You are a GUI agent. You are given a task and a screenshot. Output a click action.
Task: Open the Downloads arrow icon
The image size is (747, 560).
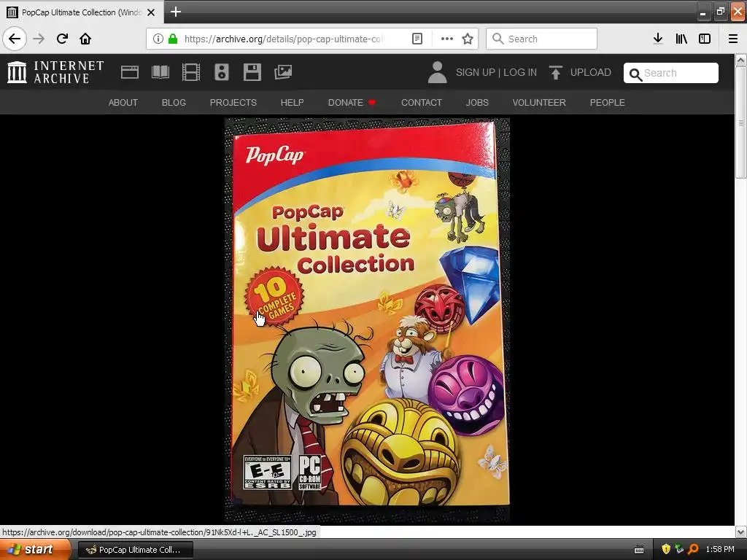click(658, 39)
